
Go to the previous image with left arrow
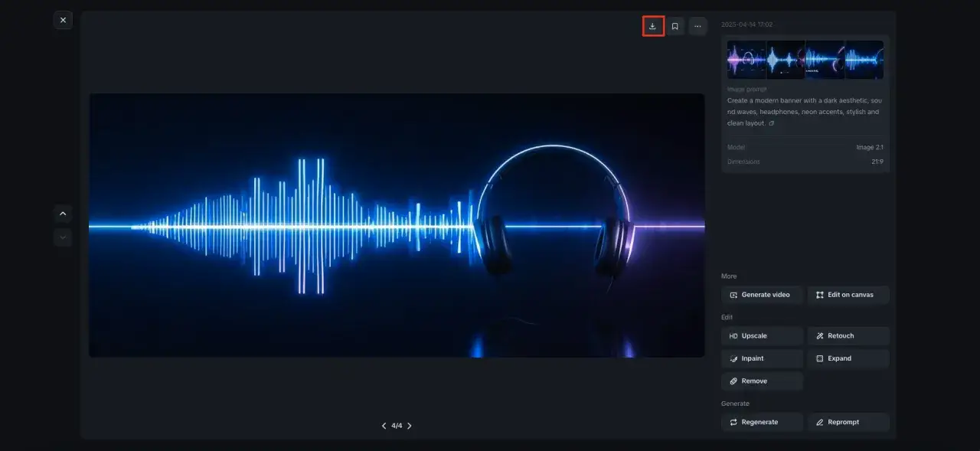pyautogui.click(x=384, y=425)
